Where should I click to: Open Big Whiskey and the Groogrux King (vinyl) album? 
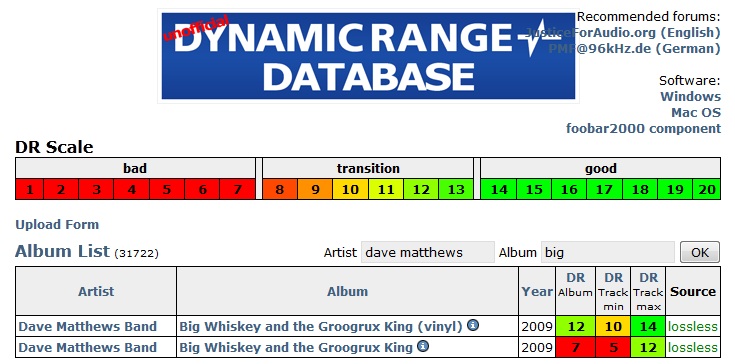pos(321,326)
